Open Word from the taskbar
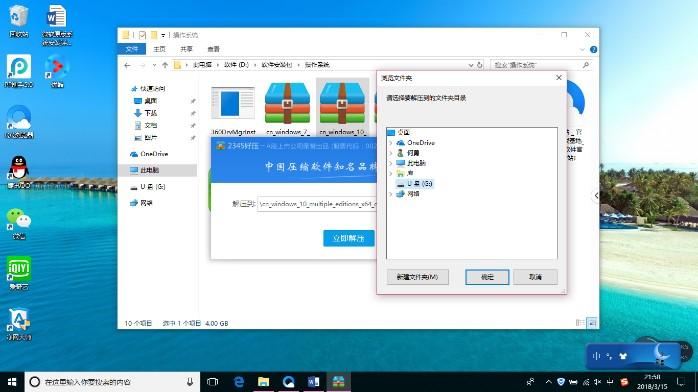Viewport: 698px width, 392px height. [x=313, y=382]
